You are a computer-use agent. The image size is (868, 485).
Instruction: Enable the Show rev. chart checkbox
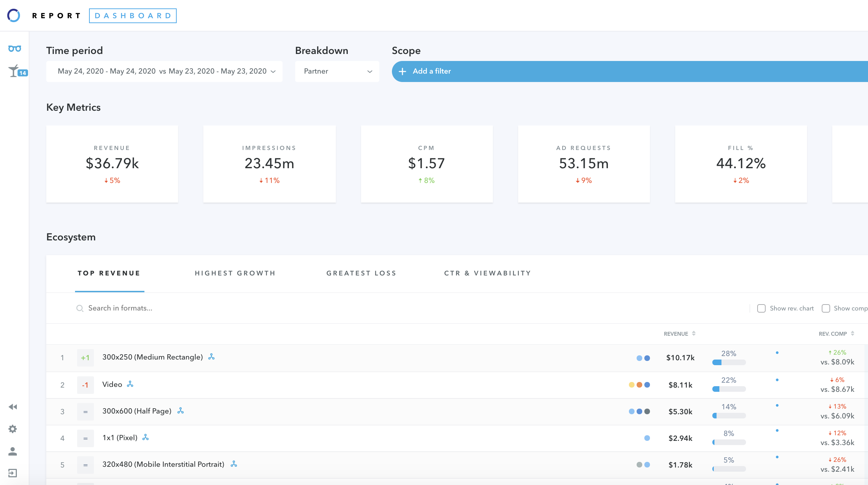(x=761, y=308)
